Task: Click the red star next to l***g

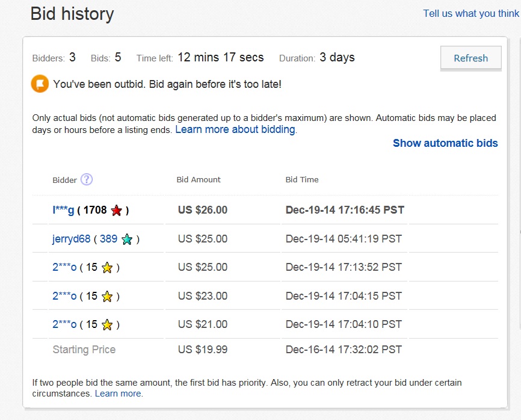Action: pos(117,211)
